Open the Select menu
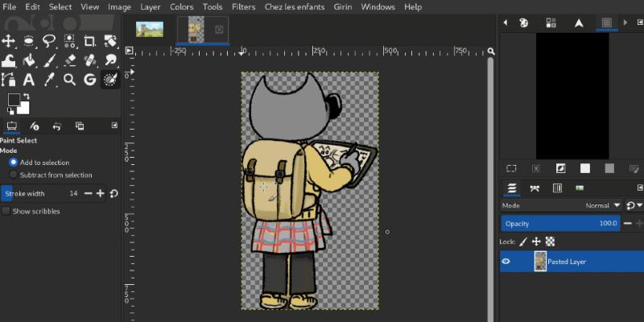 60,7
